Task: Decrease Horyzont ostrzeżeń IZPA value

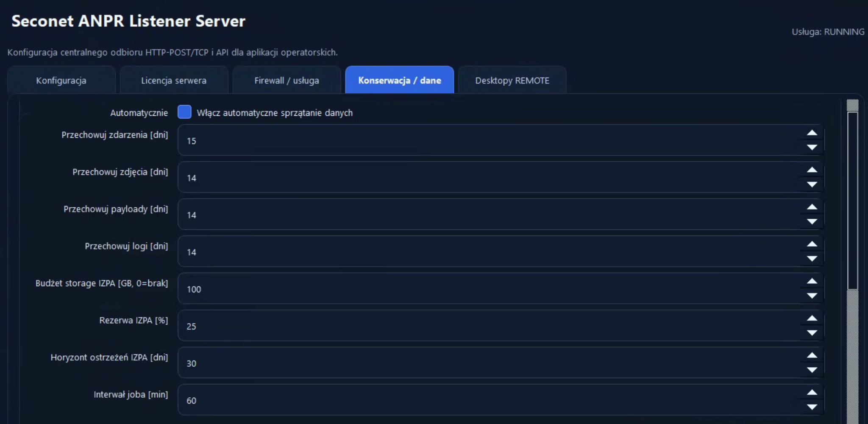Action: coord(812,370)
